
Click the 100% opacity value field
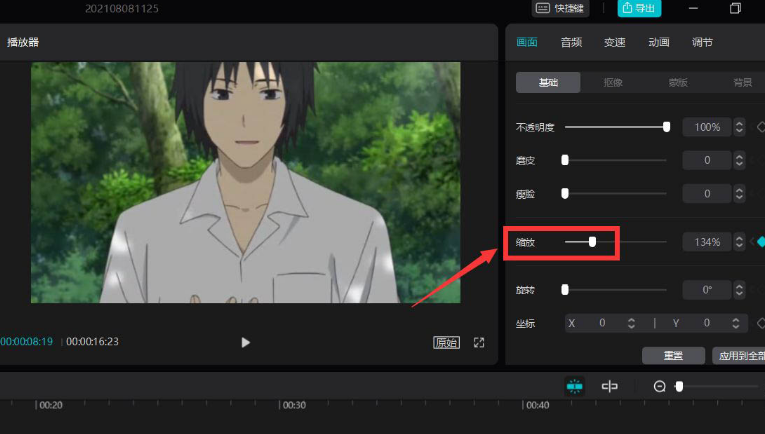707,127
